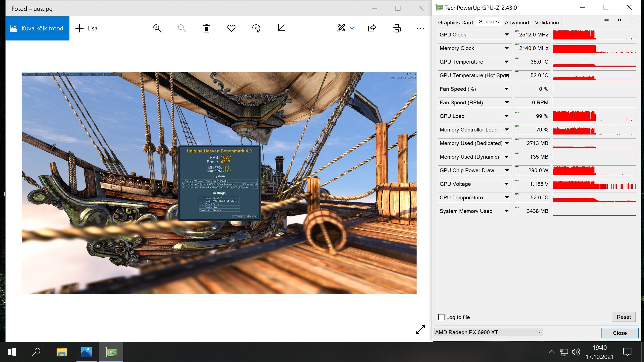This screenshot has width=644, height=362.
Task: Switch to GPU-Z in taskbar
Action: tap(111, 352)
